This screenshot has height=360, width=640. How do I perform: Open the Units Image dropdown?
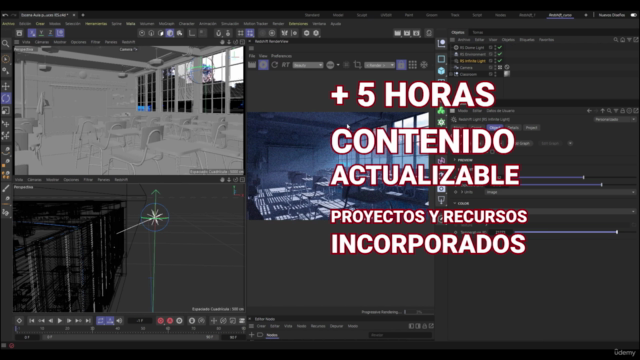(560, 192)
